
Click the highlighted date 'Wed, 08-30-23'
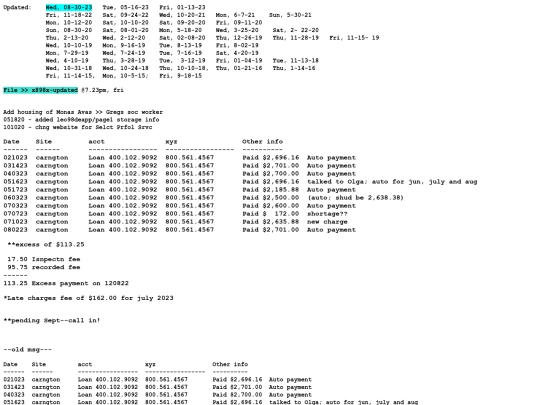coord(69,7)
